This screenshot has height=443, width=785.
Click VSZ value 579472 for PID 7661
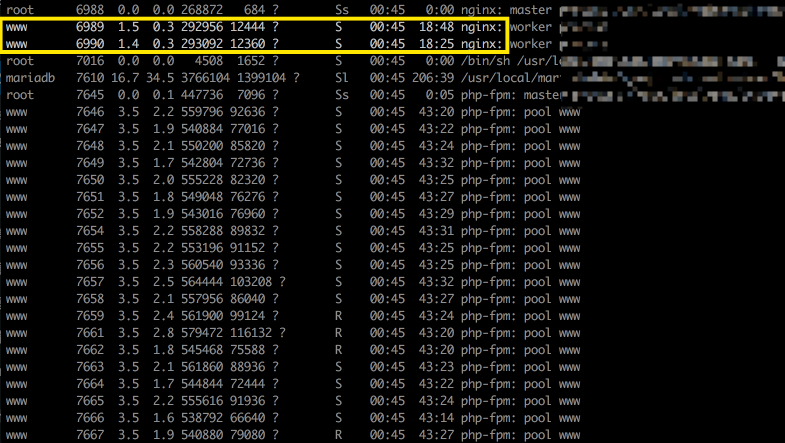[202, 333]
